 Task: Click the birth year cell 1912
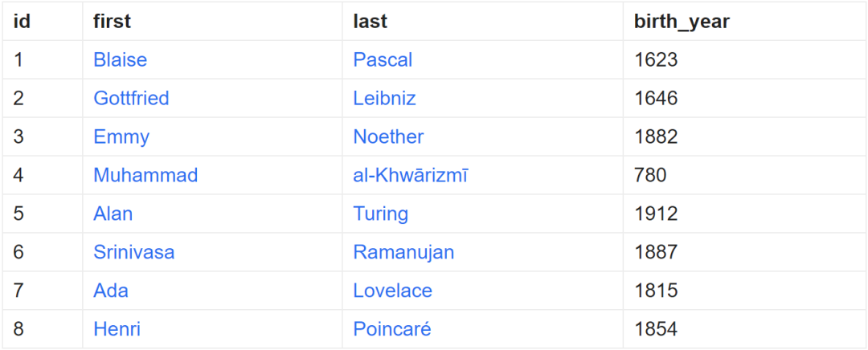656,214
